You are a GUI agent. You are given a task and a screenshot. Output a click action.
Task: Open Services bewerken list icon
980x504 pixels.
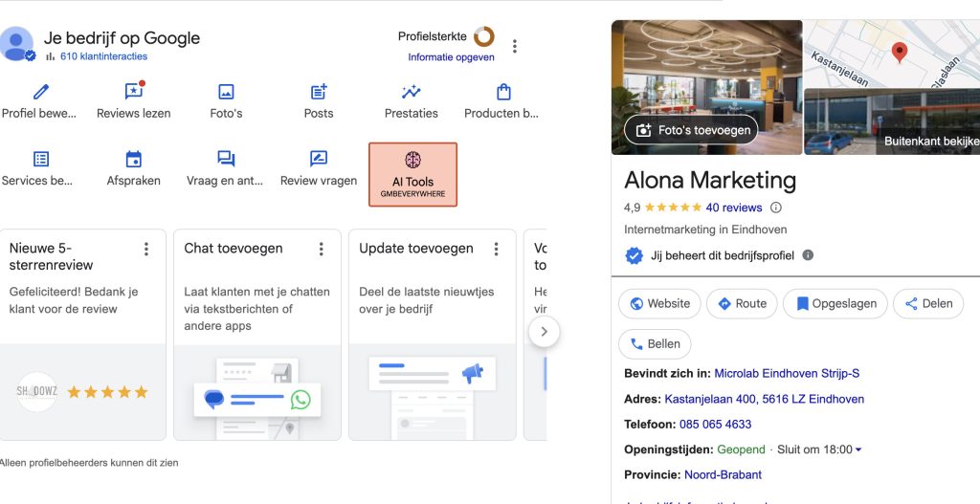click(x=41, y=160)
